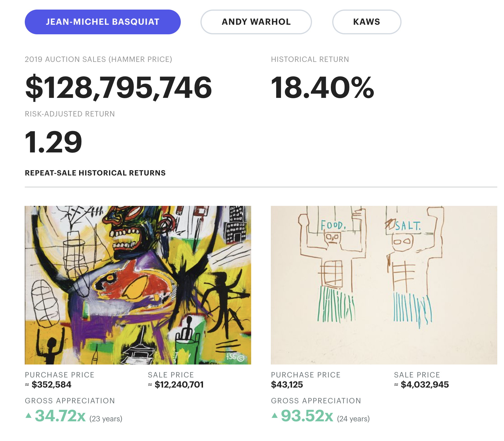Click the green arrow beside 93.52x

275,415
